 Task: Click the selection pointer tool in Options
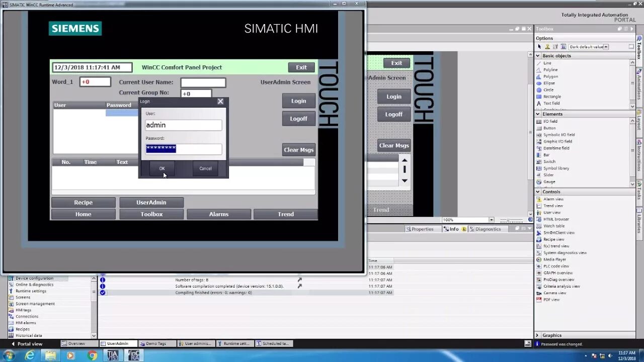click(x=540, y=47)
